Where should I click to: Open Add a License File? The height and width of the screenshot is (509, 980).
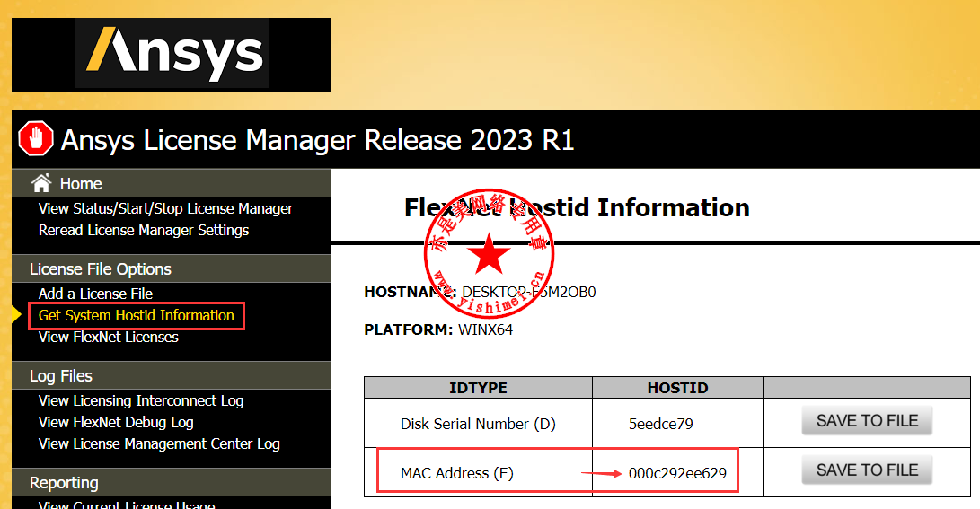coord(95,294)
